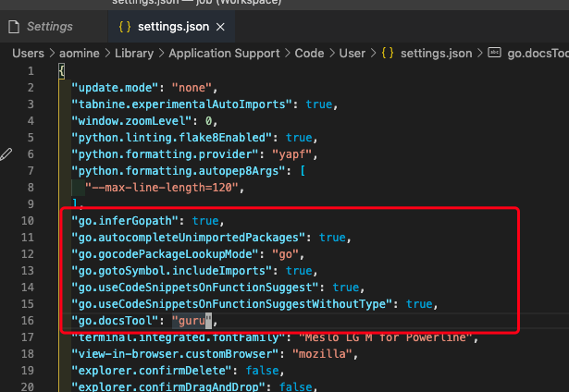Viewport: 569px width, 392px height.
Task: Click the string symbol icon in breadcrumb
Action: click(x=494, y=53)
